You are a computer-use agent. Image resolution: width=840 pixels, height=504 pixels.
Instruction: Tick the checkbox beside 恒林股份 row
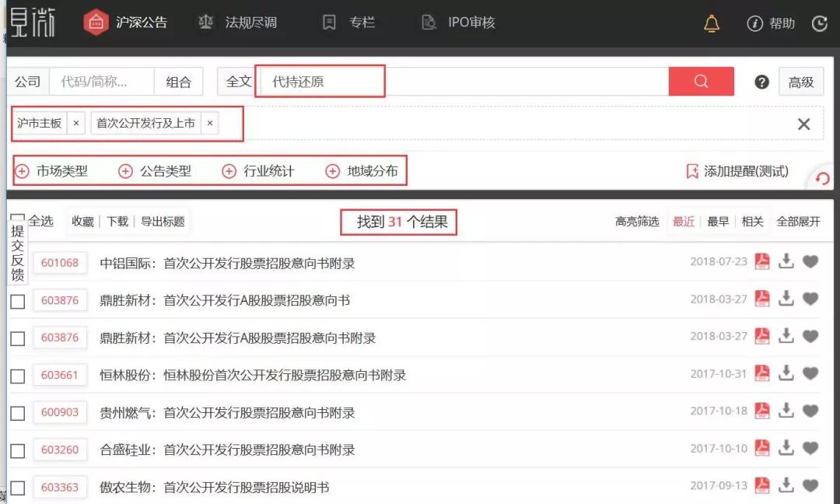coord(18,376)
